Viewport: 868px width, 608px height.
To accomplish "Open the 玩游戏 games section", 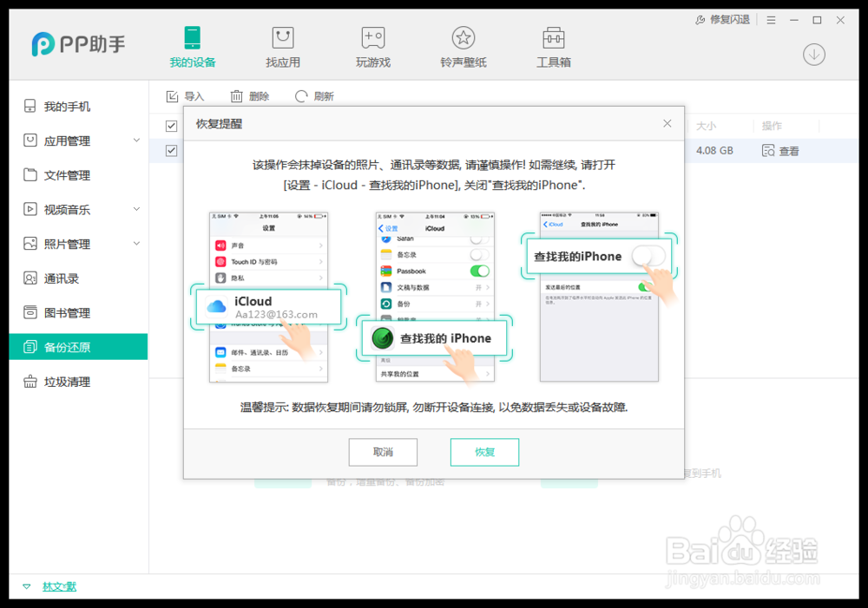I will 373,45.
